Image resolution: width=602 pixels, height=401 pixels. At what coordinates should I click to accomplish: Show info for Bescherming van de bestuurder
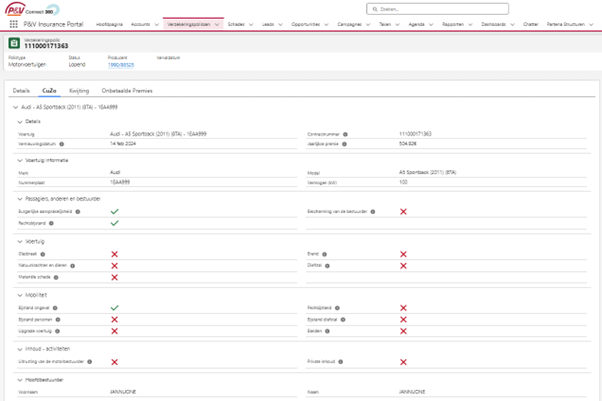(373, 212)
